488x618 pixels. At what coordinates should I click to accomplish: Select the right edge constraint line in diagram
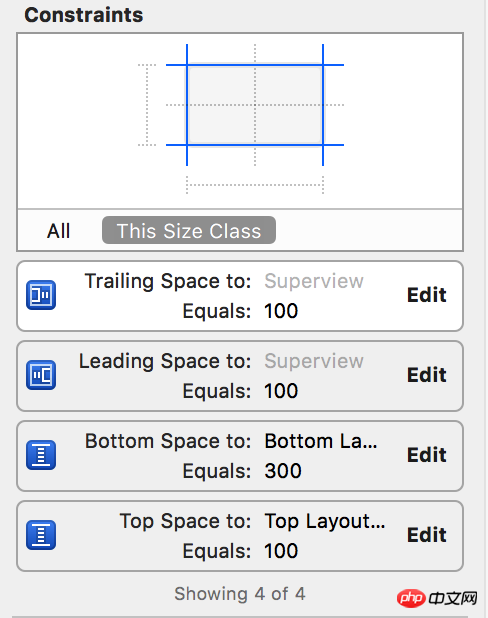click(323, 105)
